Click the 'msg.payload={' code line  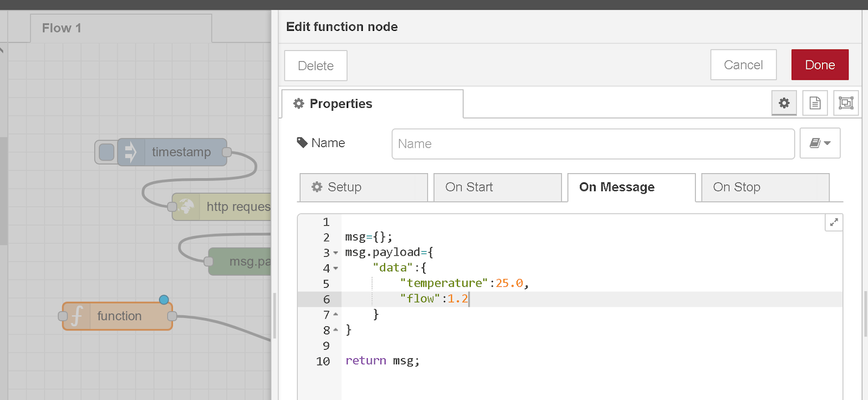tap(389, 252)
